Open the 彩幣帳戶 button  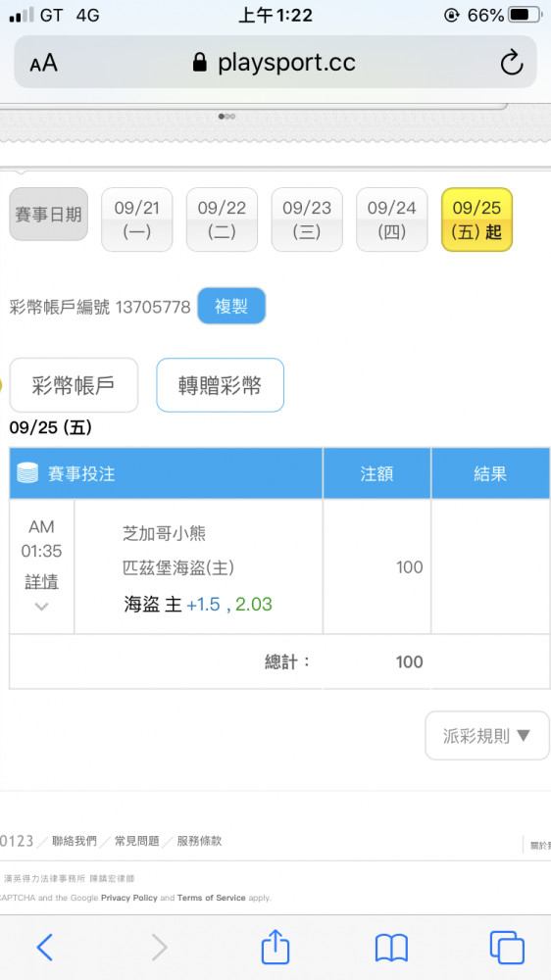tap(74, 385)
